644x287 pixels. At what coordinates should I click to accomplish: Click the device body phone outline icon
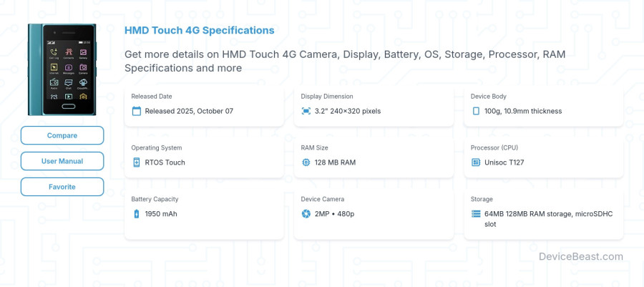pyautogui.click(x=476, y=111)
